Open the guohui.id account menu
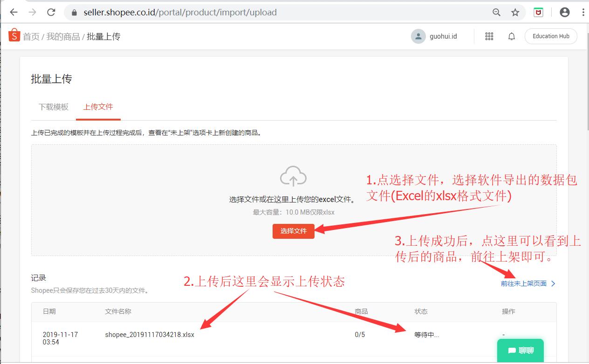 pyautogui.click(x=443, y=36)
